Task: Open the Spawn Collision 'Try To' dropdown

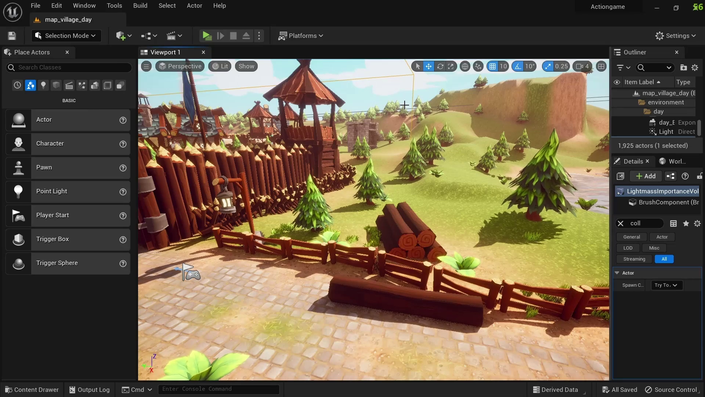Action: click(x=666, y=285)
